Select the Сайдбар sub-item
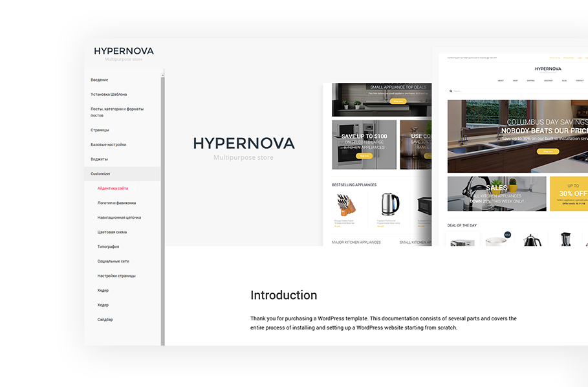Image resolution: width=588 pixels, height=387 pixels. pos(105,320)
